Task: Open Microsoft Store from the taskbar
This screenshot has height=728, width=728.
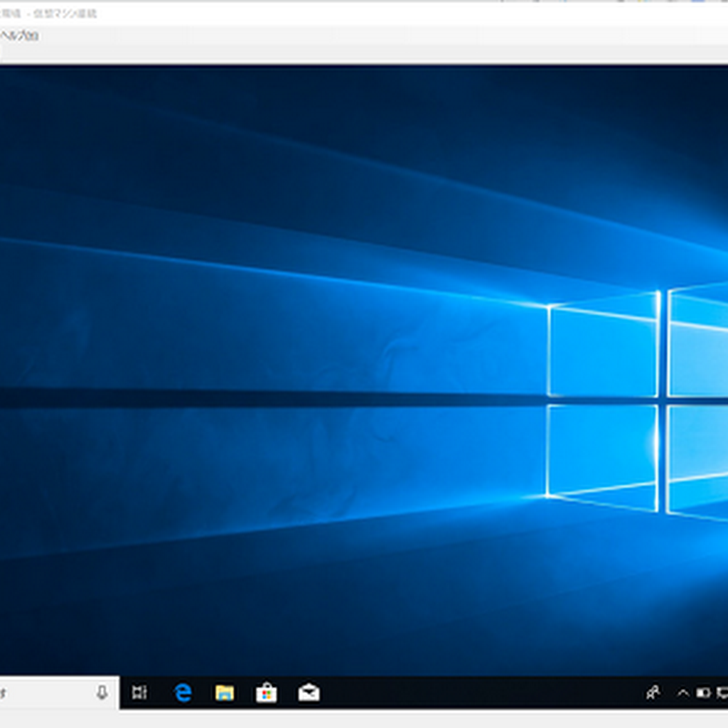Action: (x=267, y=692)
